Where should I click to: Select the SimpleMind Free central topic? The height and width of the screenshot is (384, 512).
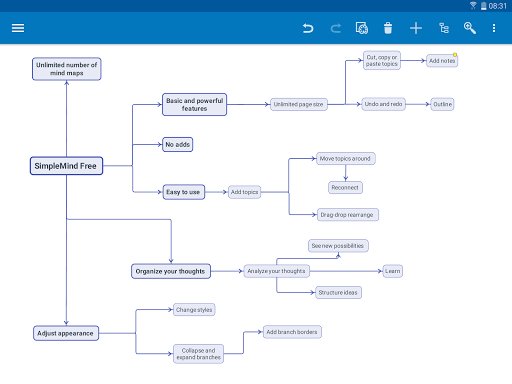point(66,166)
